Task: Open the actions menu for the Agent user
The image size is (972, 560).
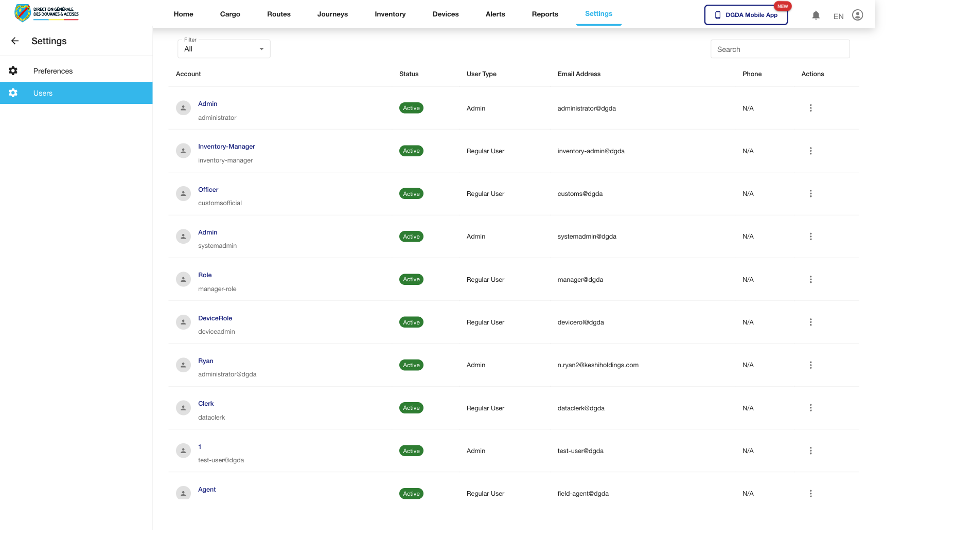Action: (x=810, y=493)
